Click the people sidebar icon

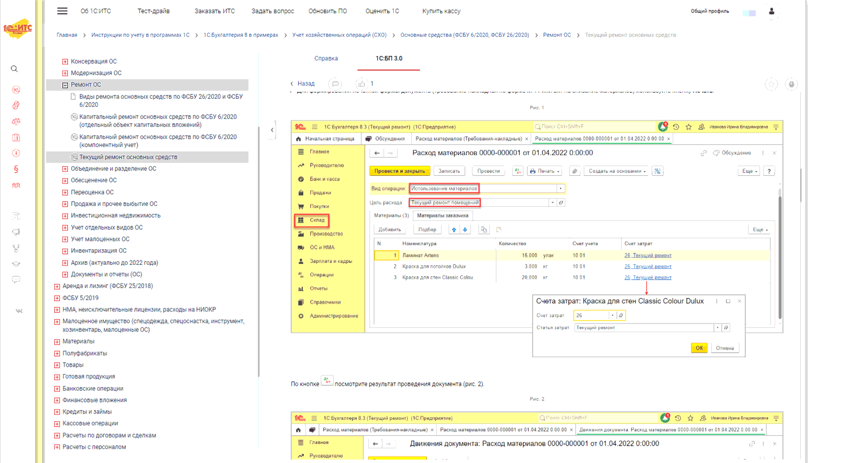tap(16, 186)
